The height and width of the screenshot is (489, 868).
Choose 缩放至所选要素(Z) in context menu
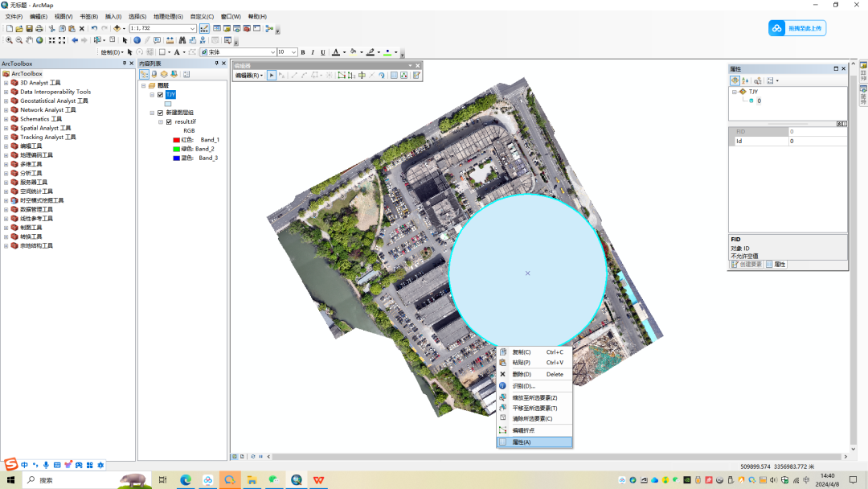[534, 397]
